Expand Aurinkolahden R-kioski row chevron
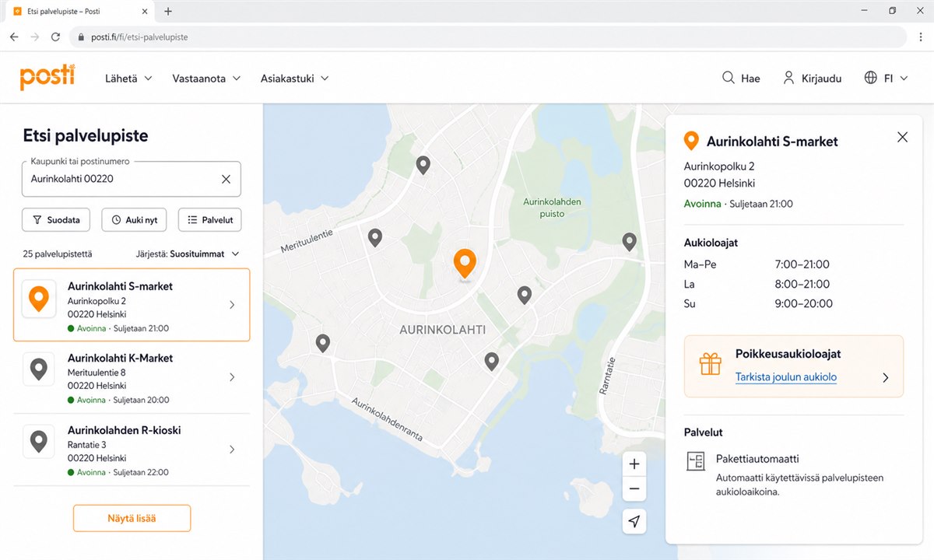Viewport: 934px width, 560px height. pos(232,450)
